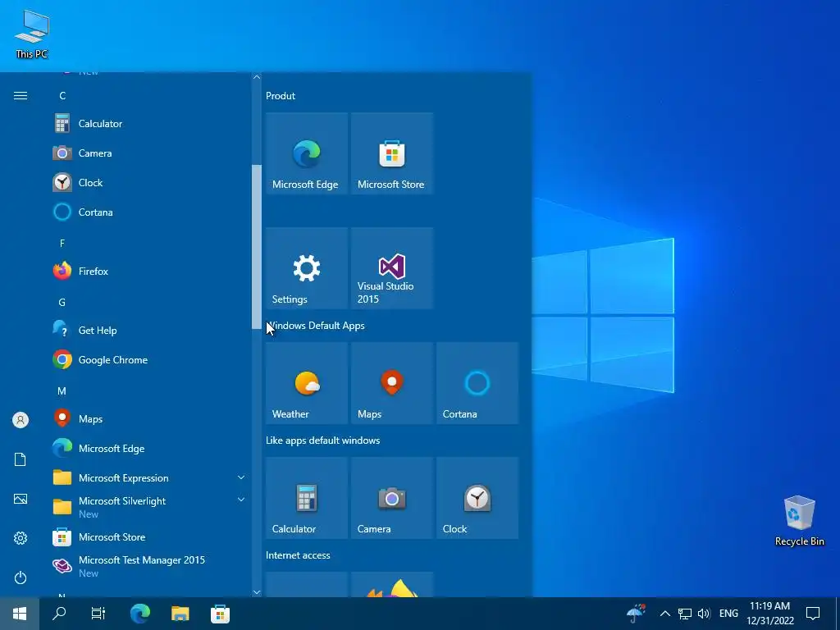Click the letter M section header
840x630 pixels.
point(62,391)
